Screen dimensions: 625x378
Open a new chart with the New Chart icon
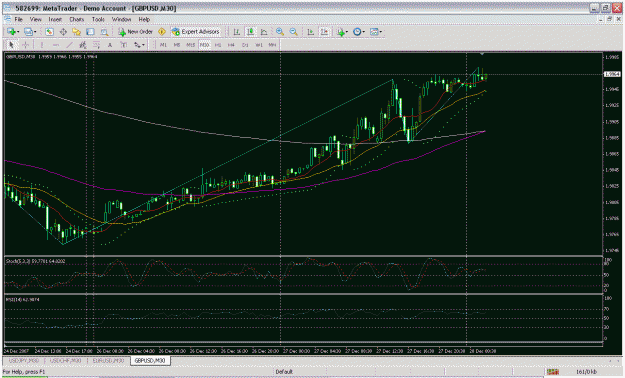(x=11, y=32)
